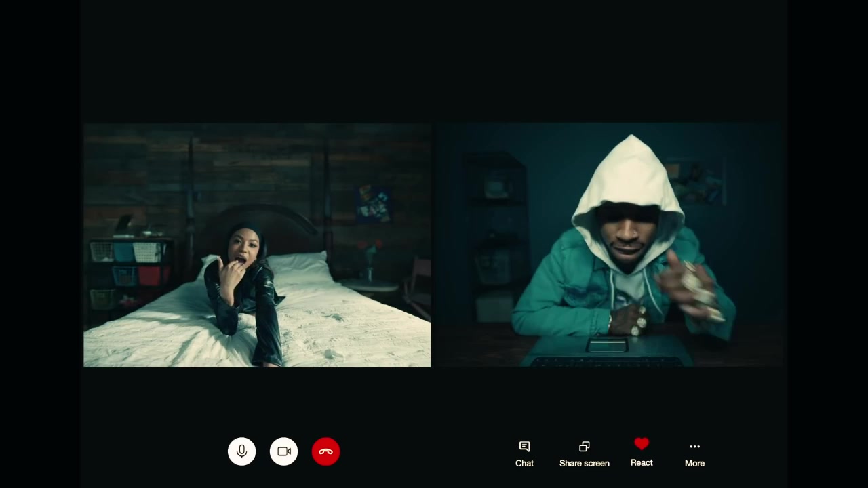Click the "React" text label
Image resolution: width=868 pixels, height=488 pixels.
(642, 463)
